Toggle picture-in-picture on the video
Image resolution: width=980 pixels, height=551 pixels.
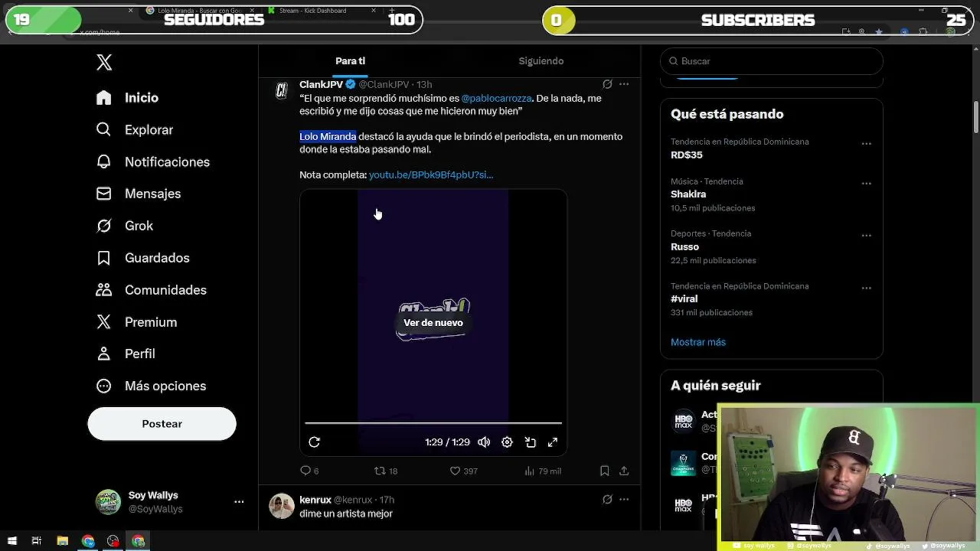coord(530,442)
